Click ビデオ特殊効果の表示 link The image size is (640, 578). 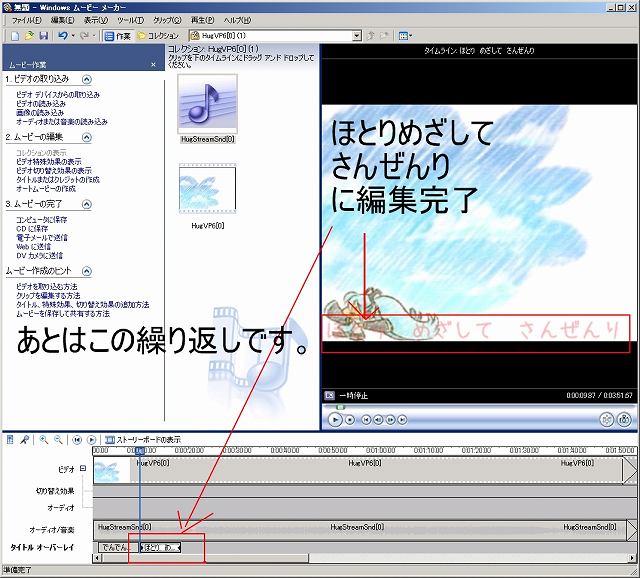click(x=49, y=162)
